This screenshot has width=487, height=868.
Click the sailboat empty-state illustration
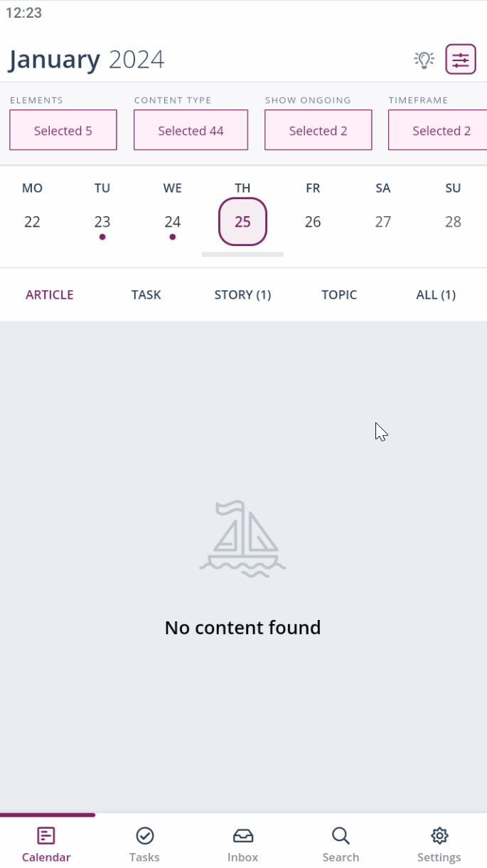pyautogui.click(x=242, y=538)
